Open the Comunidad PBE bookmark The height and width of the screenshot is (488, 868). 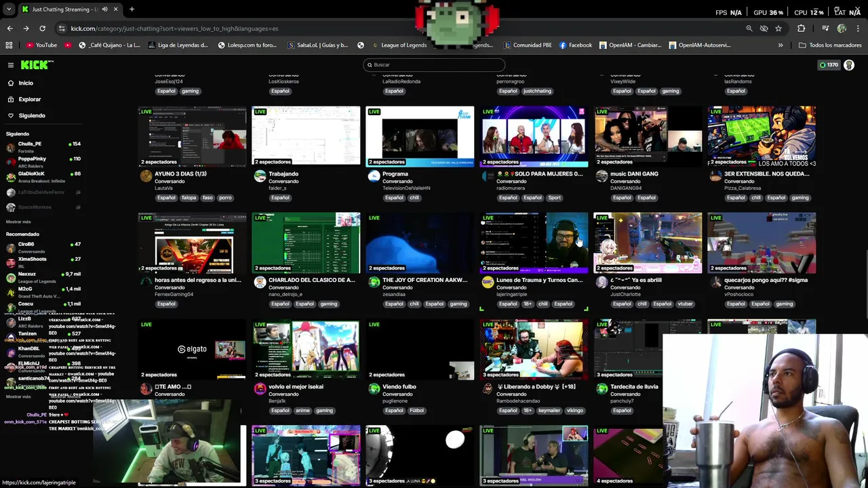528,45
